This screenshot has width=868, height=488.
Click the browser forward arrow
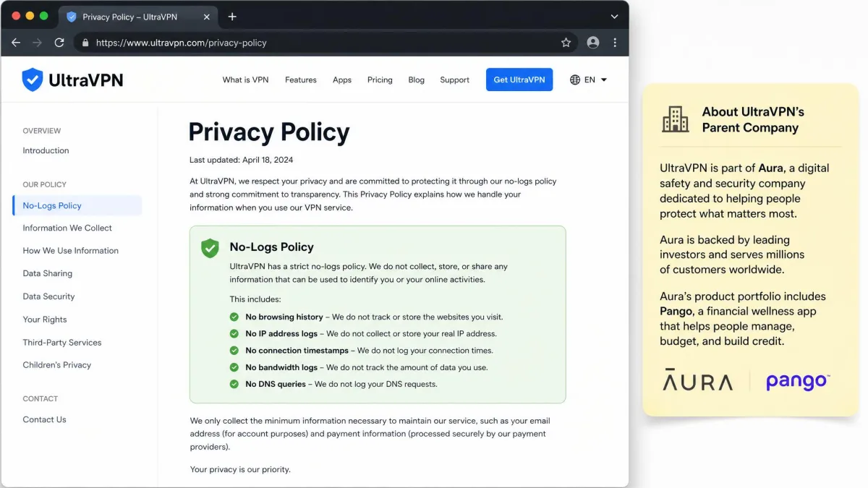[38, 43]
